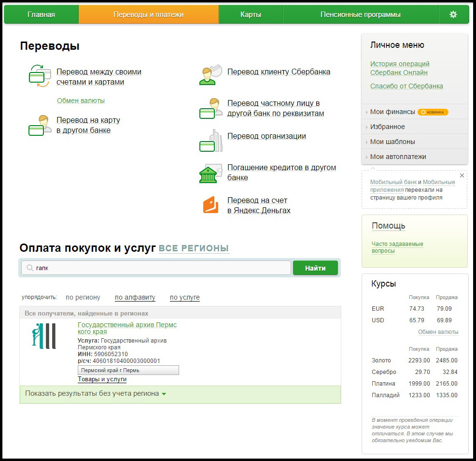Open the settings gear icon

pos(453,14)
